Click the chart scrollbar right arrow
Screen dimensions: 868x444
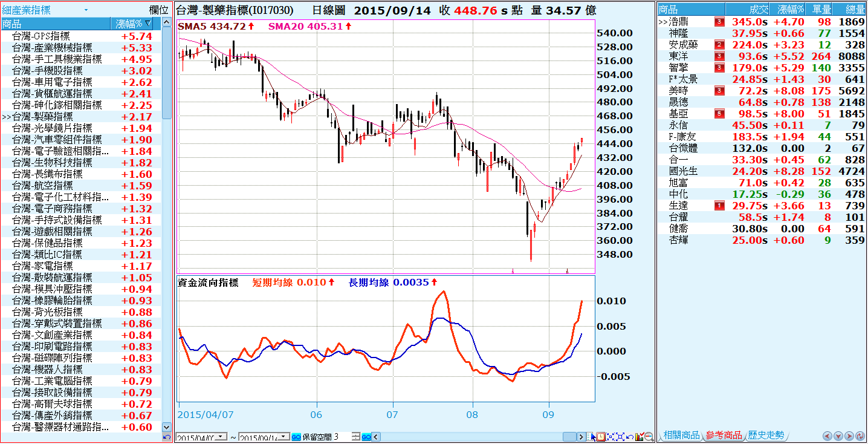pos(581,437)
